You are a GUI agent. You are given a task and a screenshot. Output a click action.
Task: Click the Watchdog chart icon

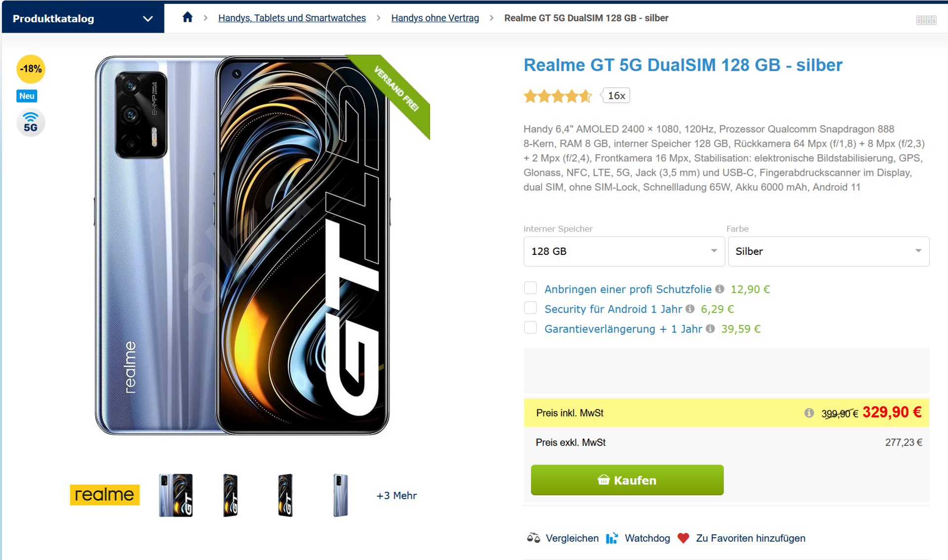(612, 538)
